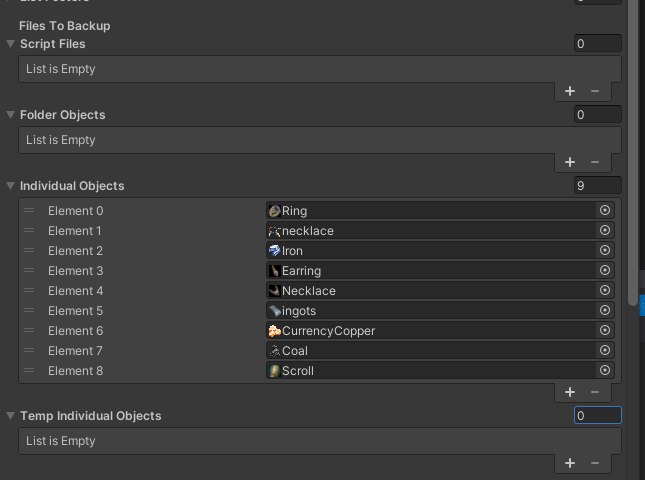This screenshot has width=645, height=480.
Task: Click object picker circle next to Coal
Action: tap(604, 351)
